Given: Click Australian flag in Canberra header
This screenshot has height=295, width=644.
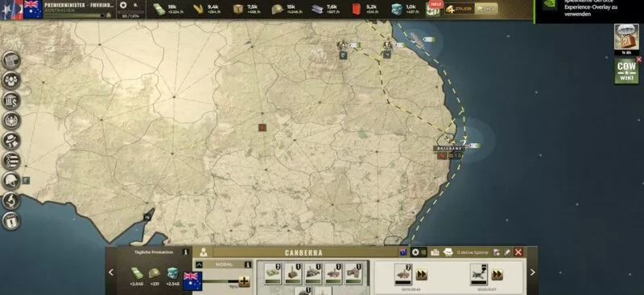Looking at the screenshot, I should (403, 252).
